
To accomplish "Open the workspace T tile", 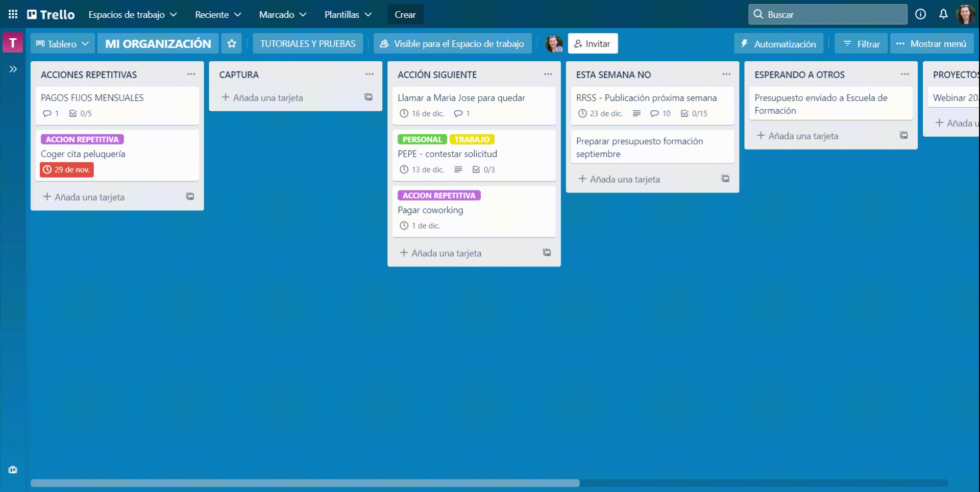I will point(13,43).
